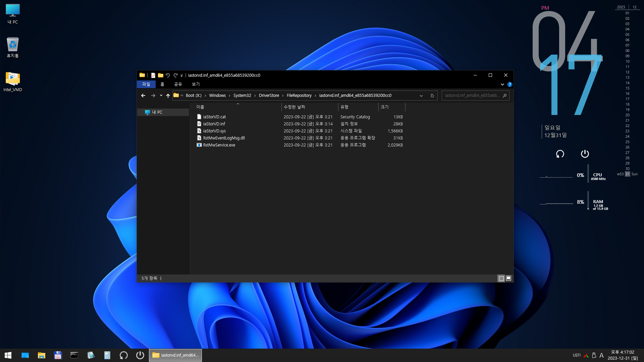Open the 파일 ribbon tab
Viewport: 644px width, 362px height.
[146, 84]
